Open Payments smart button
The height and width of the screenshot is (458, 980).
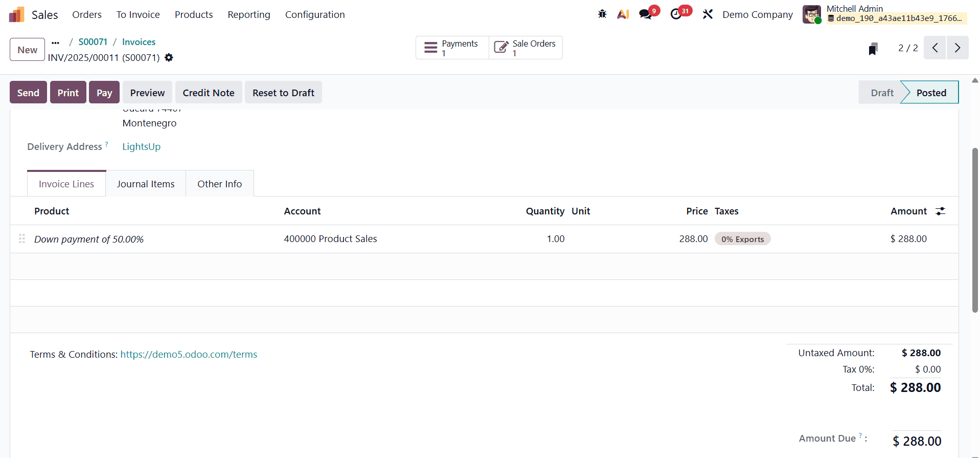point(452,48)
